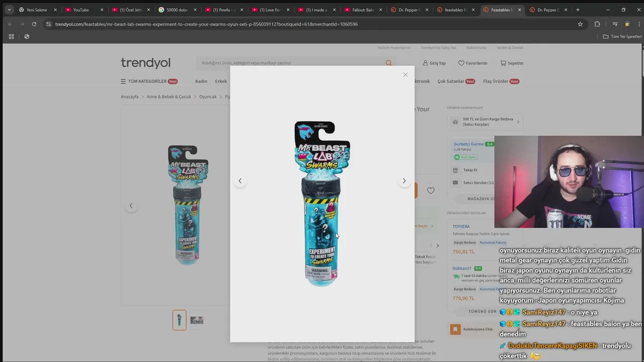The image size is (644, 362).
Task: Open Trendyol'da Satış Yap link
Action: [438, 48]
